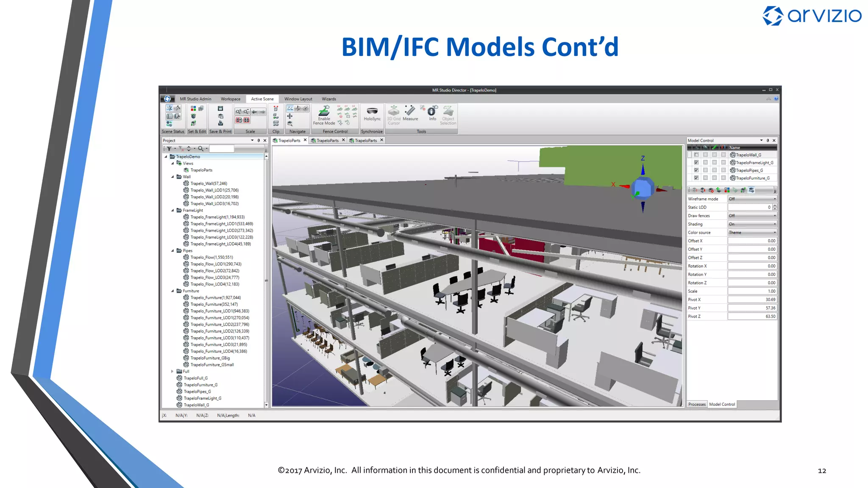Select Trapelo_Wall_LOD1 in the project tree

[x=214, y=190]
